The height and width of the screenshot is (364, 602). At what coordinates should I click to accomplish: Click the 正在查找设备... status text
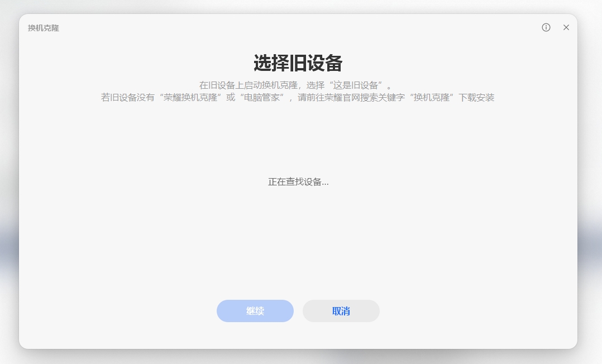pyautogui.click(x=298, y=182)
